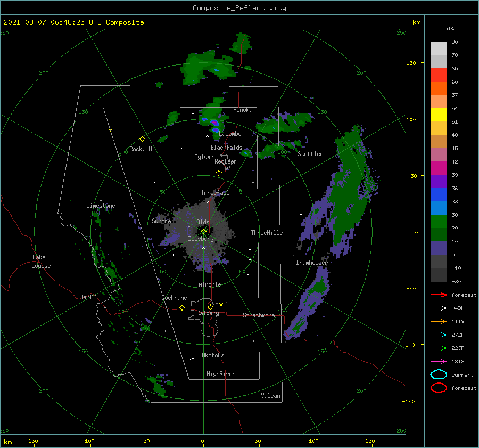This screenshot has width=479, height=448.
Task: Click the RockyMH label
Action: (141, 149)
